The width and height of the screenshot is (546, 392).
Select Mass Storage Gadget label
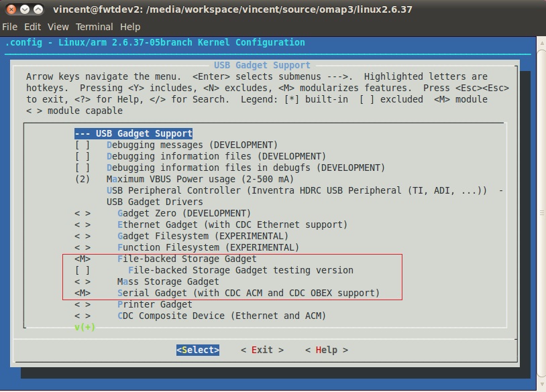tap(168, 281)
